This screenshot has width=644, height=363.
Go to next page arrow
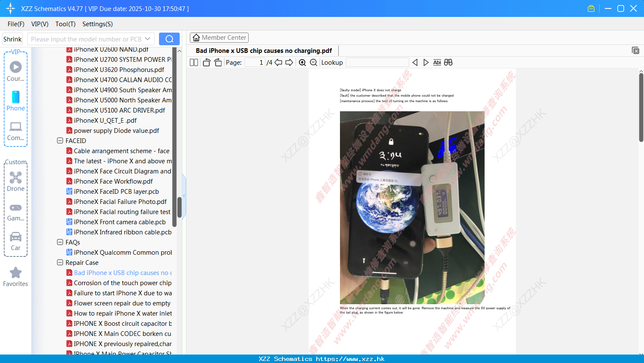click(x=289, y=63)
